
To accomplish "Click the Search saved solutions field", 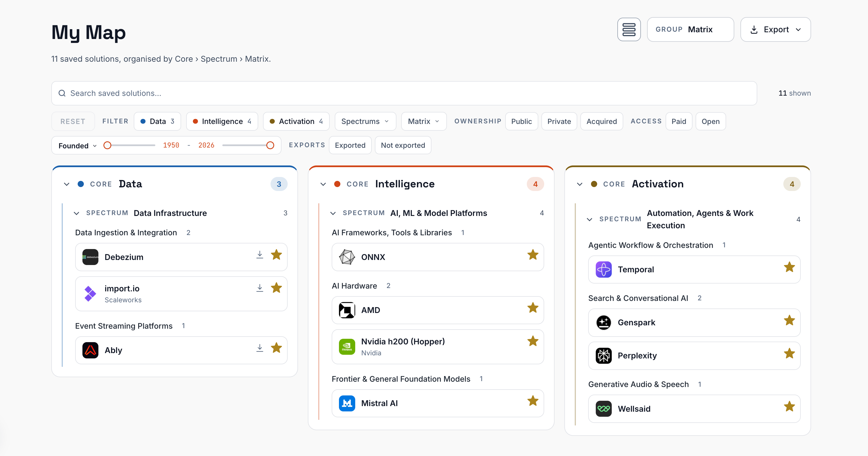I will [x=404, y=93].
